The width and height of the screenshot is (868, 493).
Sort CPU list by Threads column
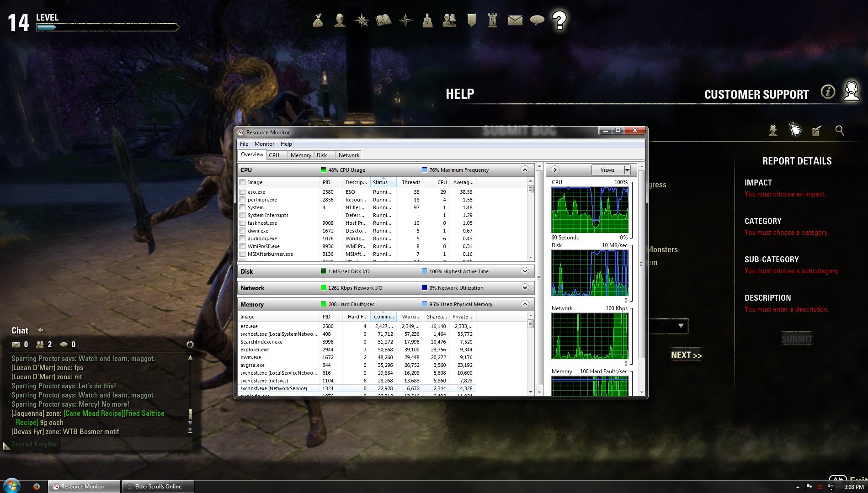411,182
